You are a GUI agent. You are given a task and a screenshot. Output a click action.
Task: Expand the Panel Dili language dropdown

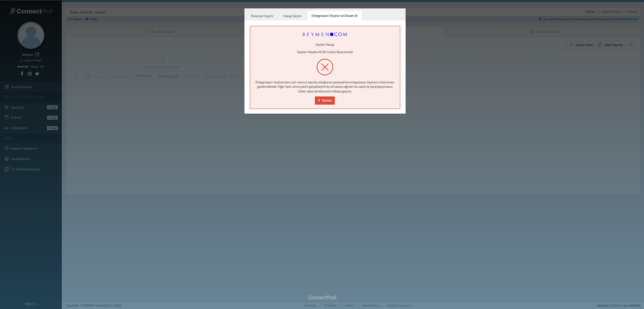(42, 67)
